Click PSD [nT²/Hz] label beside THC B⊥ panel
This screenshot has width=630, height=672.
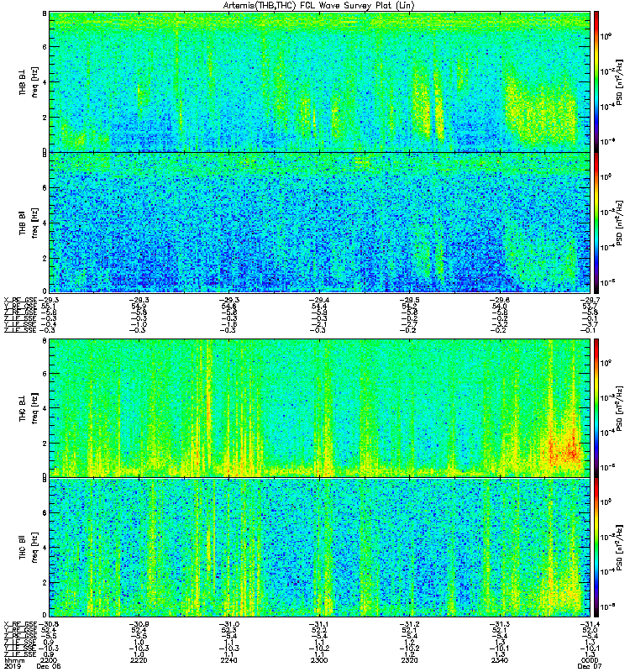(619, 408)
